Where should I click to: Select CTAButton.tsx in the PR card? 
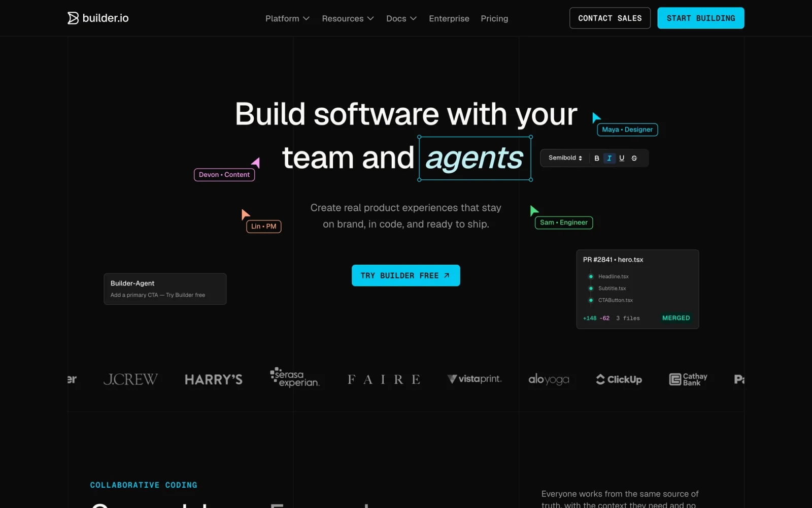click(615, 300)
